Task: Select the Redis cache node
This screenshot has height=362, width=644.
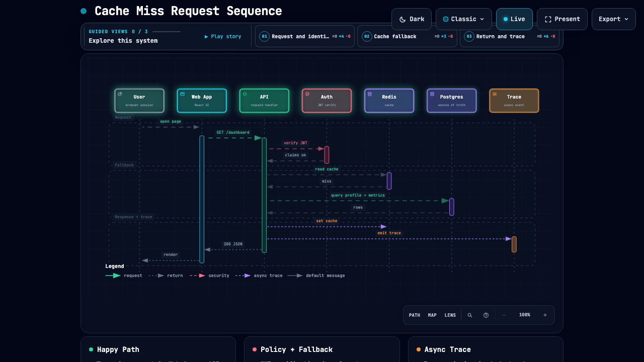Action: [389, 101]
